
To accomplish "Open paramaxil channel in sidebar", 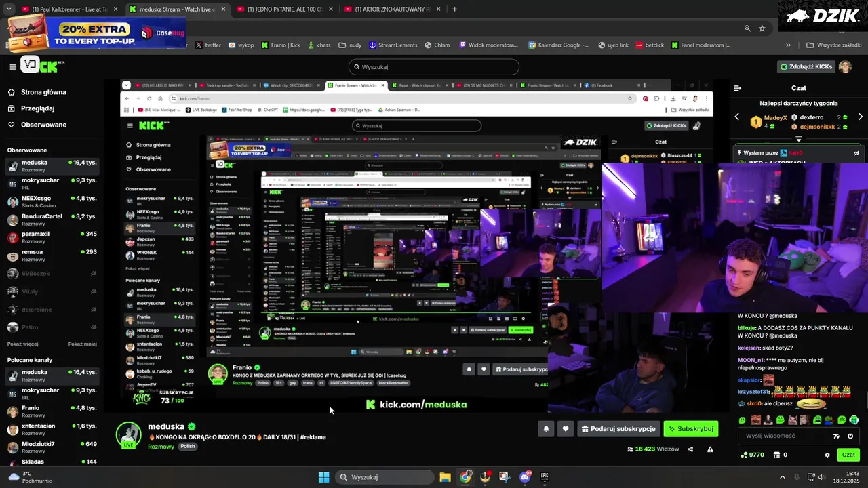I will [x=52, y=237].
